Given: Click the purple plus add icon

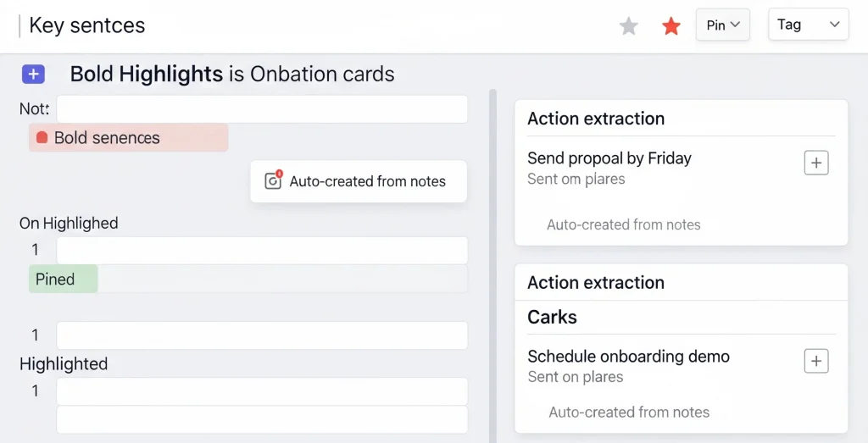Looking at the screenshot, I should point(33,75).
